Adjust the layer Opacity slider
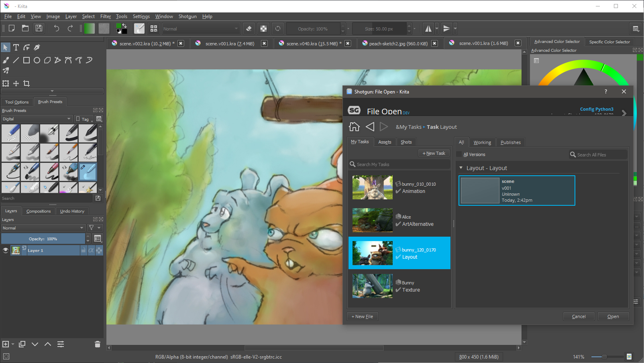 click(x=43, y=239)
